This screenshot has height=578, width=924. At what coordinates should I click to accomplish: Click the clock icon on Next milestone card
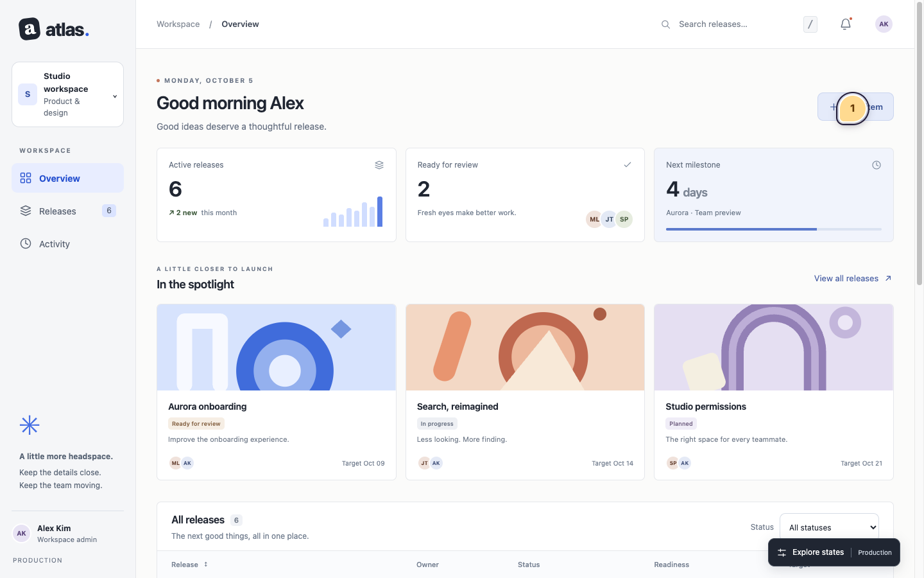[877, 165]
